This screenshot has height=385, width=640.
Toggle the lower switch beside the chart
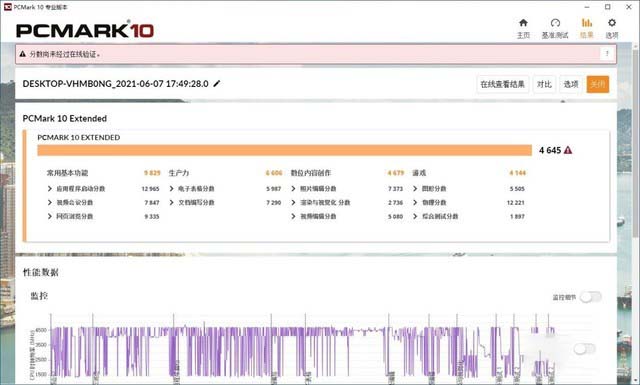584,348
